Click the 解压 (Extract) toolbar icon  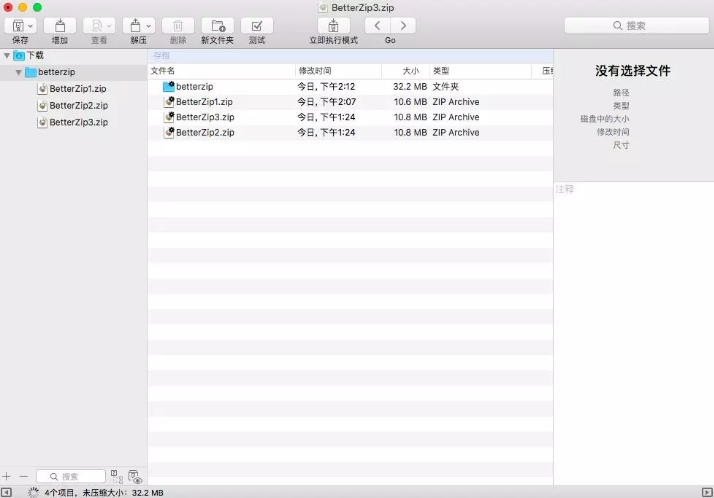point(135,25)
